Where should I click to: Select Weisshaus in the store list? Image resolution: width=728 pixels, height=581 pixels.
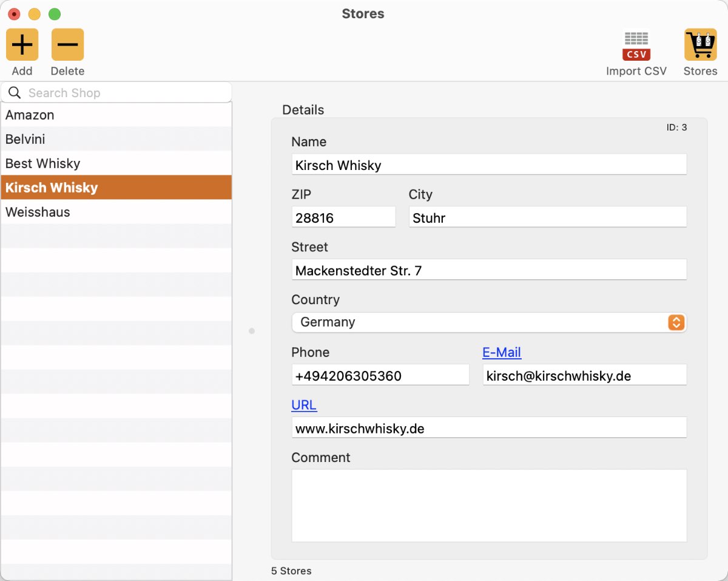click(x=116, y=212)
